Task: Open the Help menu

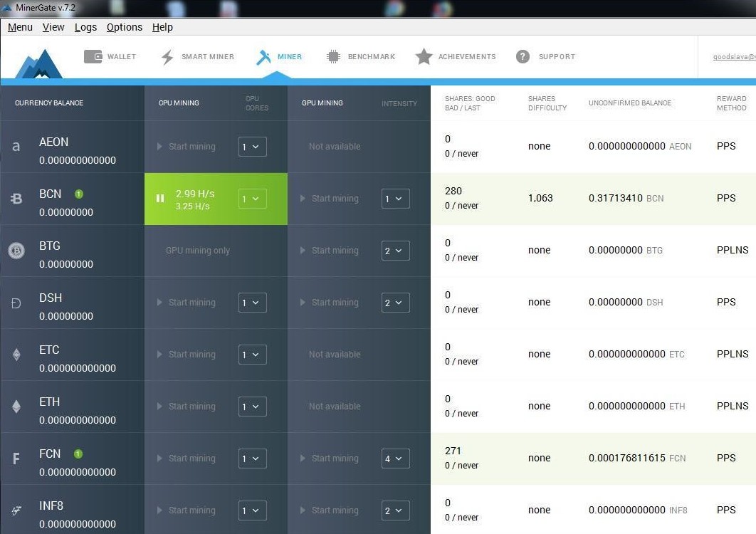Action: click(x=162, y=27)
